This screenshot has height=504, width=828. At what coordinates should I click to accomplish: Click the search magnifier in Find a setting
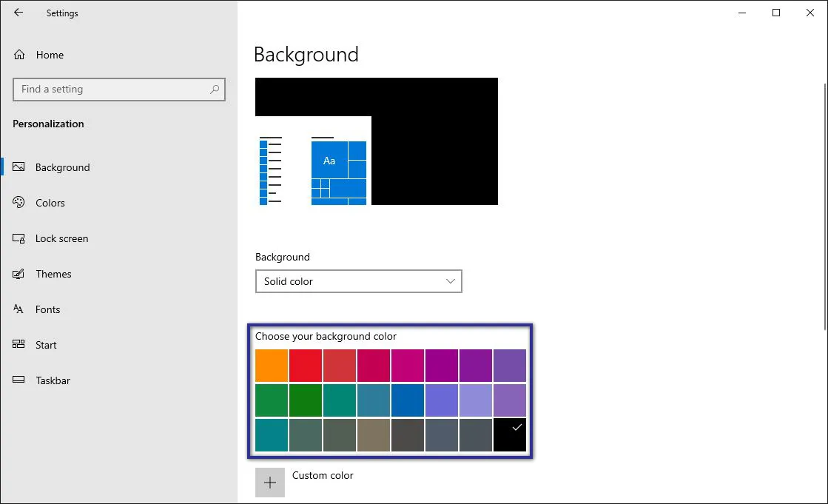[x=215, y=89]
